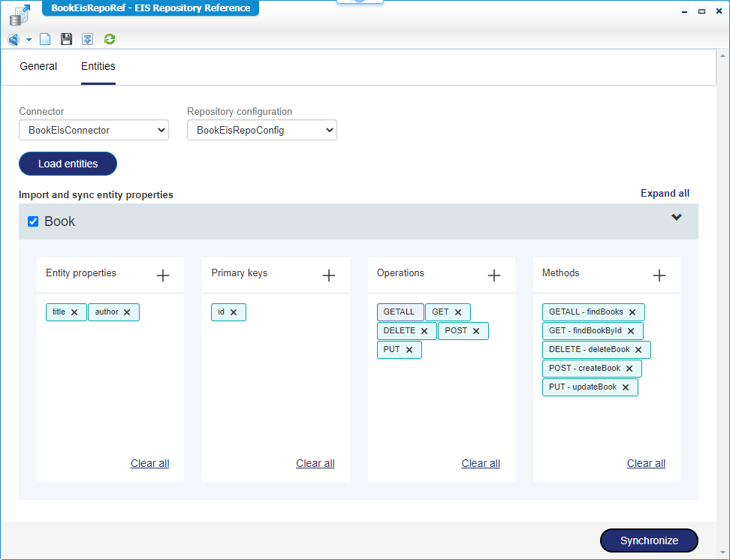The width and height of the screenshot is (730, 560).
Task: Add a method using the plus icon
Action: (659, 275)
